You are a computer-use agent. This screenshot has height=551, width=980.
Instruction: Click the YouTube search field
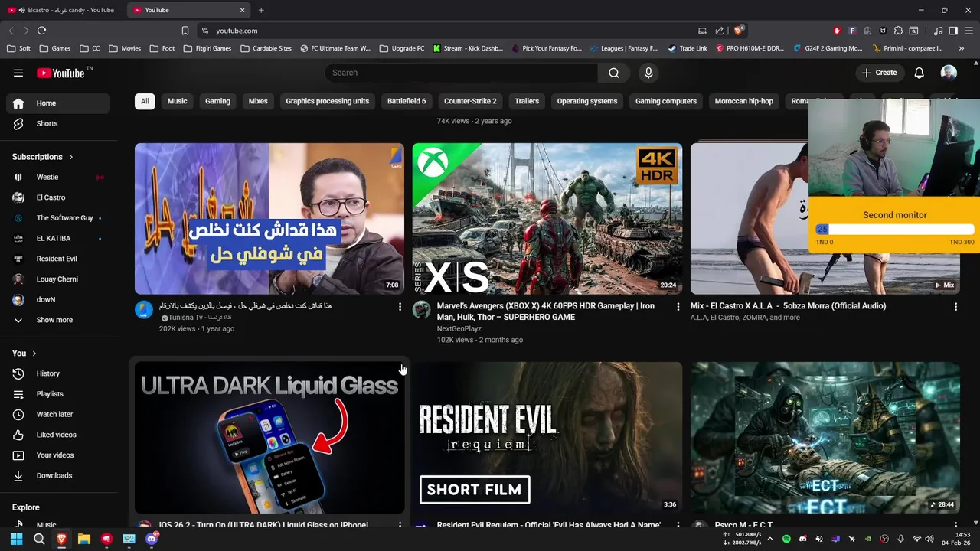(461, 73)
